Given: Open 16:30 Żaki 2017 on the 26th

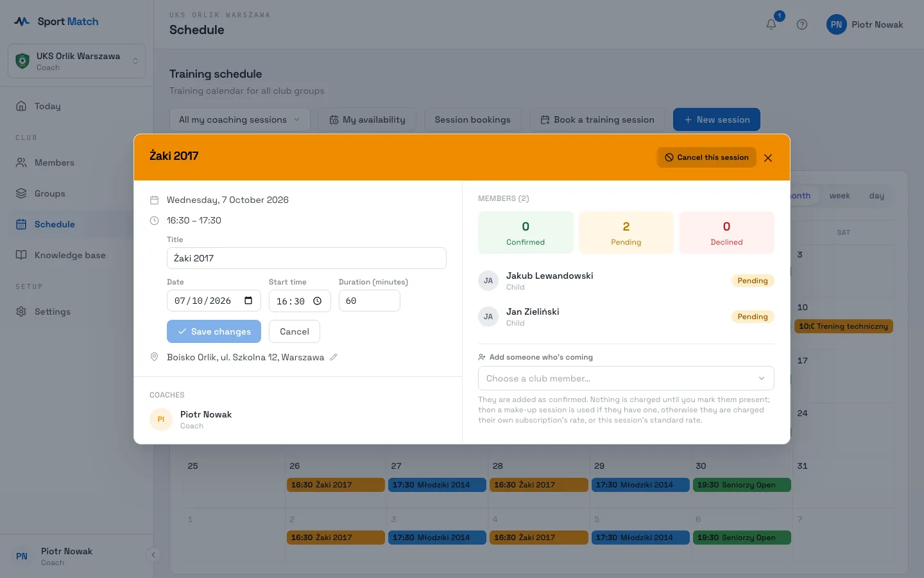Looking at the screenshot, I should 336,485.
